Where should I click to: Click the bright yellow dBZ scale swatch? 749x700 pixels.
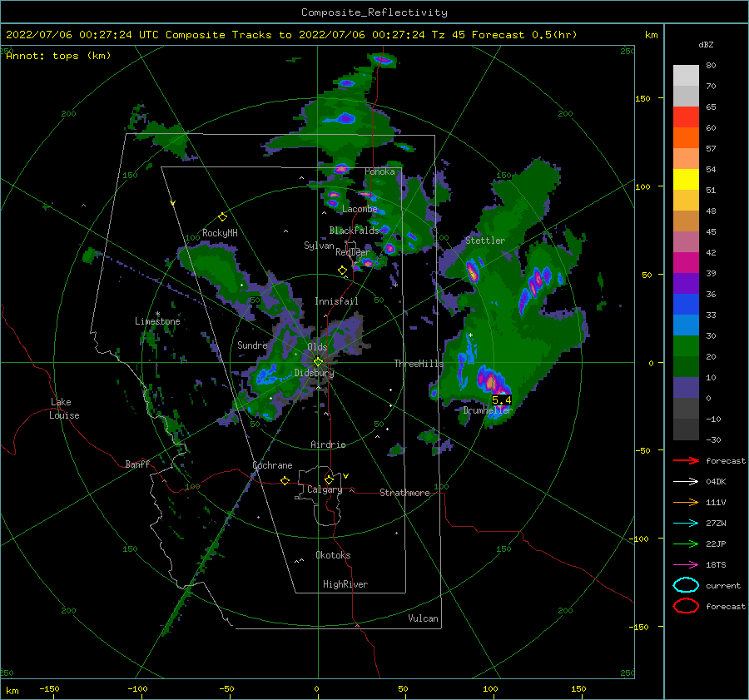point(686,179)
